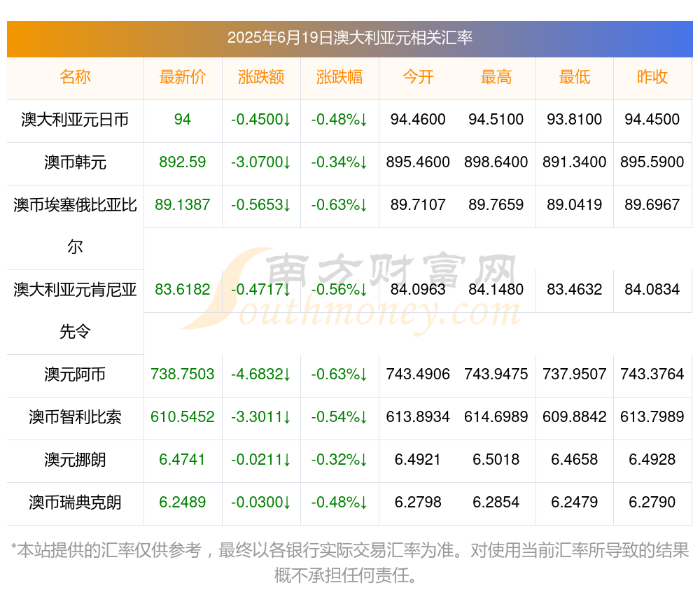The width and height of the screenshot is (700, 597).
Task: Click latest price 89.1387
Action: (x=183, y=205)
